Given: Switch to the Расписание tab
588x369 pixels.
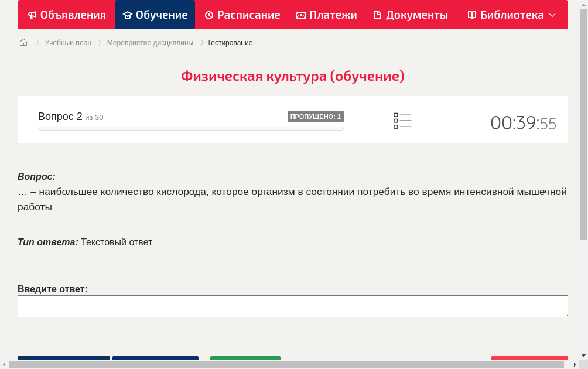Looking at the screenshot, I should pyautogui.click(x=242, y=15).
